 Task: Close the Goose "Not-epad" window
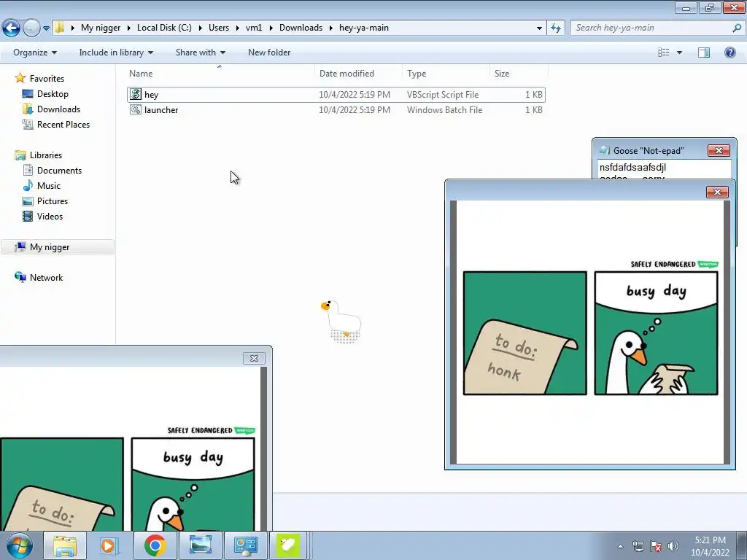719,150
